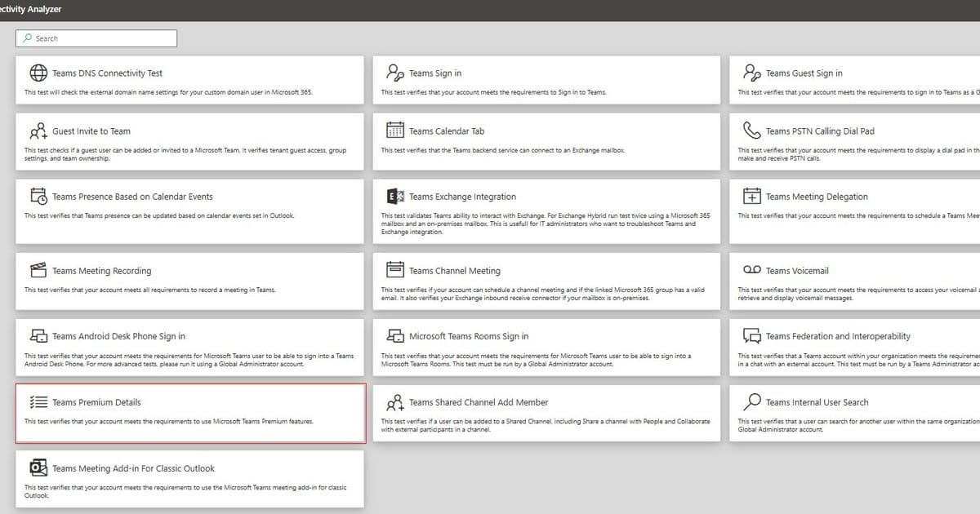Click the Teams Sign in person-key icon
Viewport: 980px width, 514px height.
click(x=395, y=73)
